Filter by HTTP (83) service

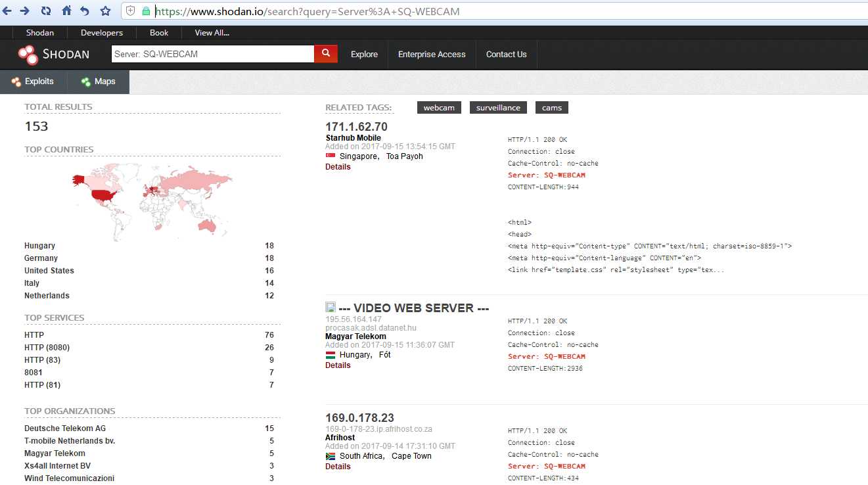[x=149, y=360]
